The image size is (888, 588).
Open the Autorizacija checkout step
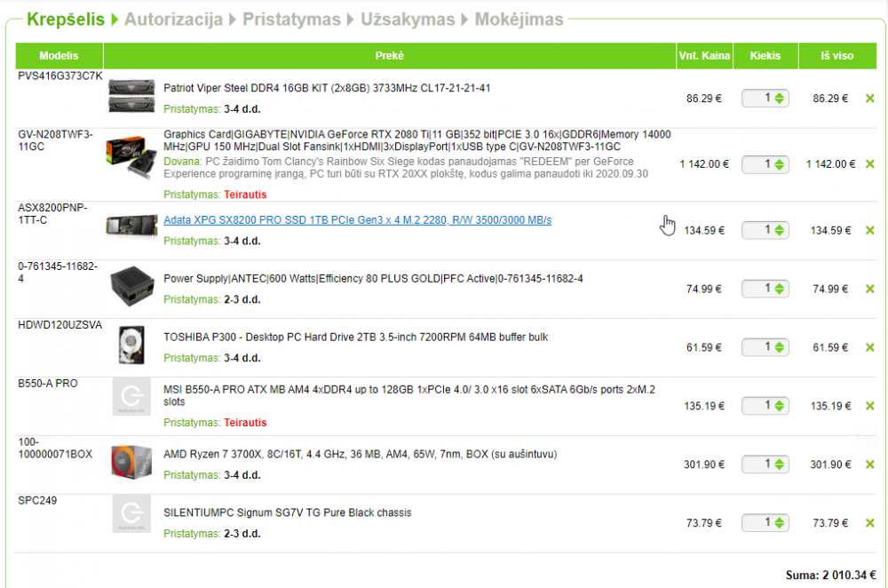173,20
